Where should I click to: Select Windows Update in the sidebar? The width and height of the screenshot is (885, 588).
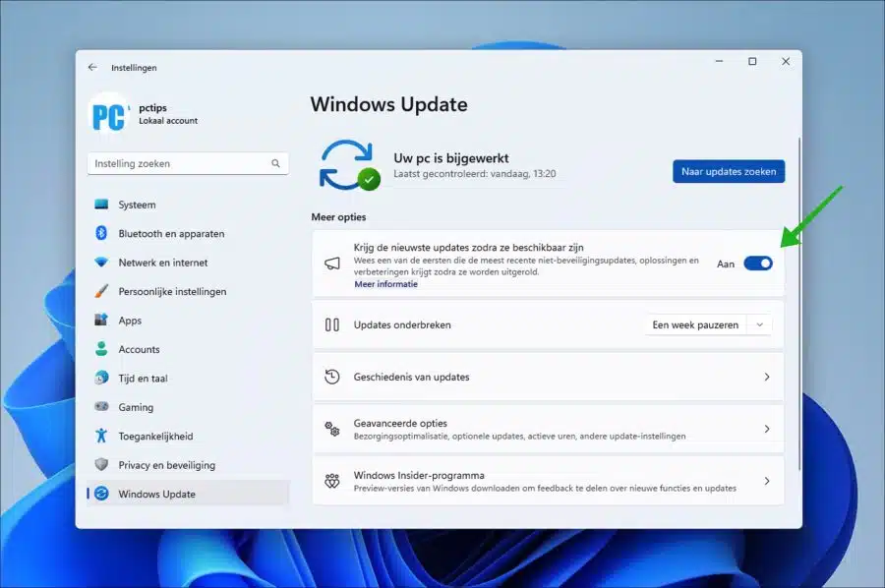click(188, 494)
